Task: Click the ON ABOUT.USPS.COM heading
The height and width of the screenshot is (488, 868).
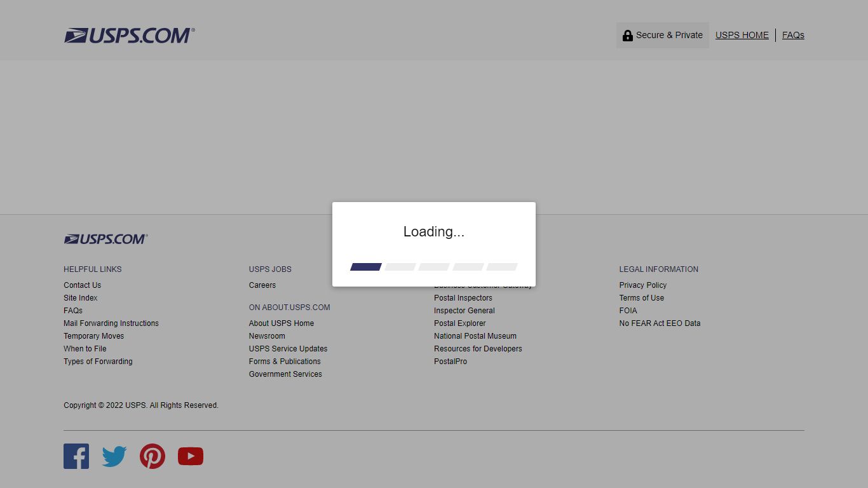Action: [x=290, y=308]
